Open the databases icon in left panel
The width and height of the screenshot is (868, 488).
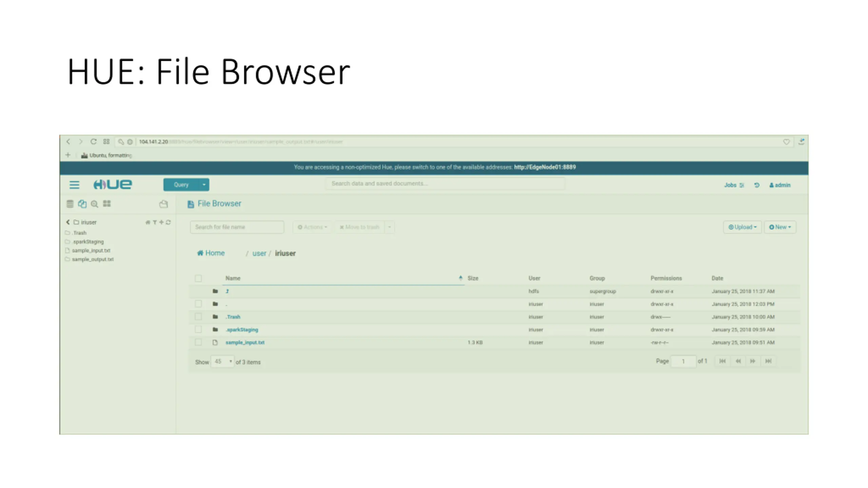pyautogui.click(x=70, y=204)
